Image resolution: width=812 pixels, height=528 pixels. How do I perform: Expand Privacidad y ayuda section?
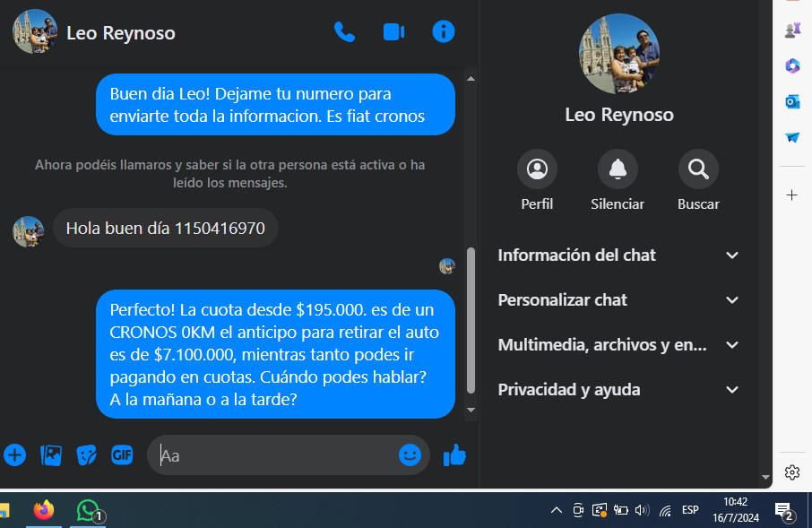(x=618, y=390)
